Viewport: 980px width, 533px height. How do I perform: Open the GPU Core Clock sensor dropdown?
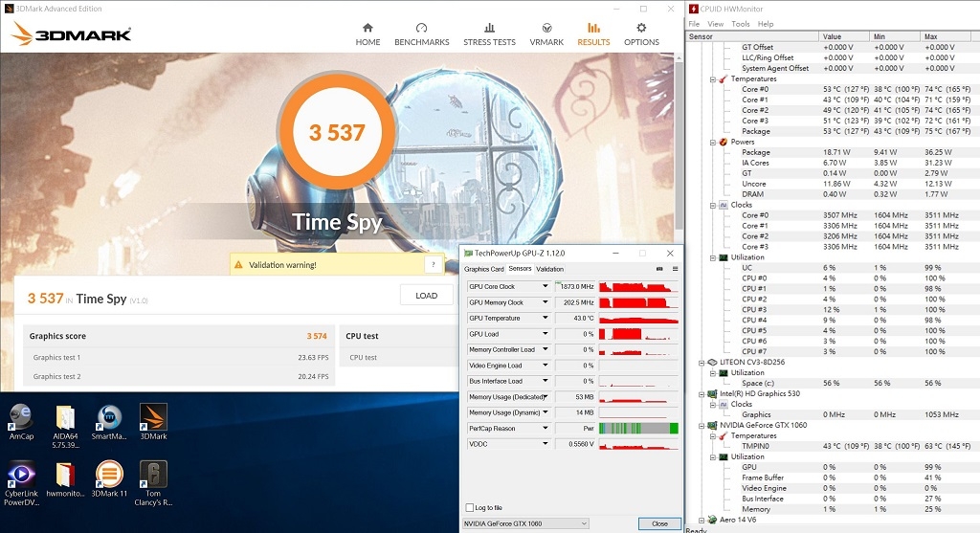(545, 286)
